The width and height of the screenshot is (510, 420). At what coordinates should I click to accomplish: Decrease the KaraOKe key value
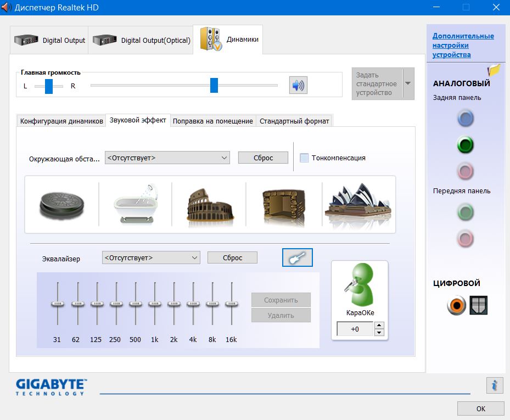[x=379, y=333]
